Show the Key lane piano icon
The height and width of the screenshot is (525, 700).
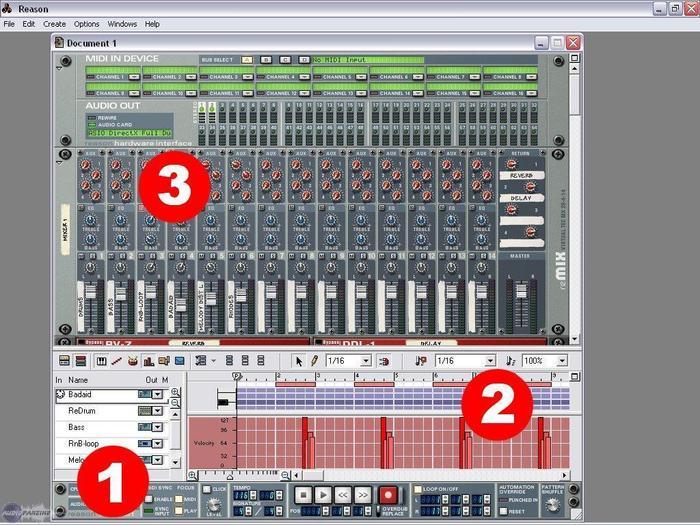101,361
